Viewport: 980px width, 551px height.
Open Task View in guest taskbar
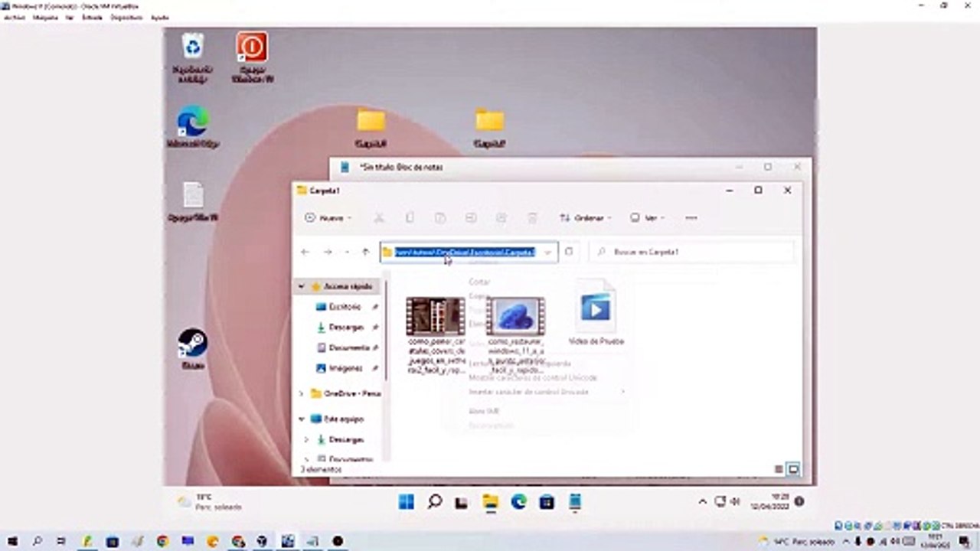(462, 502)
